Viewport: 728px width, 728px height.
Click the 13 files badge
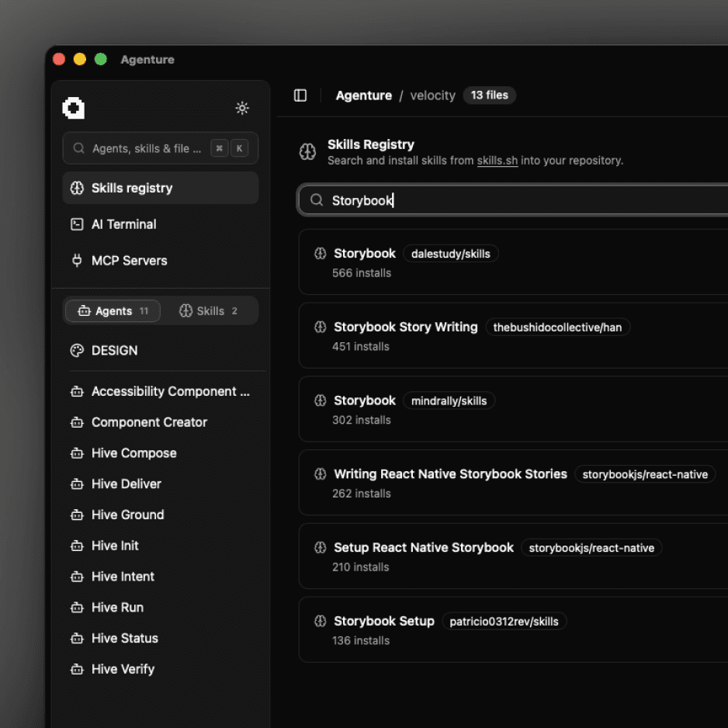[x=490, y=95]
